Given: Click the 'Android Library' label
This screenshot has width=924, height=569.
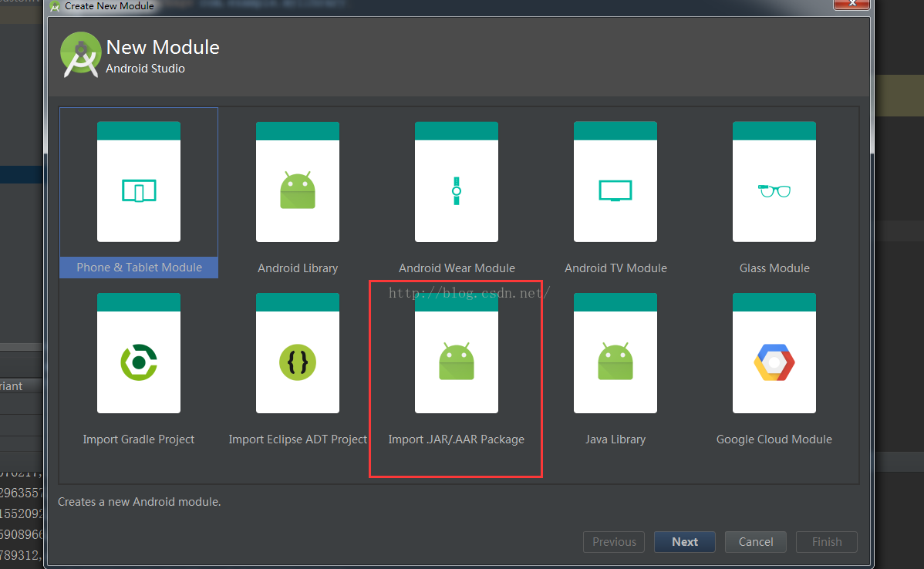Looking at the screenshot, I should pyautogui.click(x=298, y=268).
